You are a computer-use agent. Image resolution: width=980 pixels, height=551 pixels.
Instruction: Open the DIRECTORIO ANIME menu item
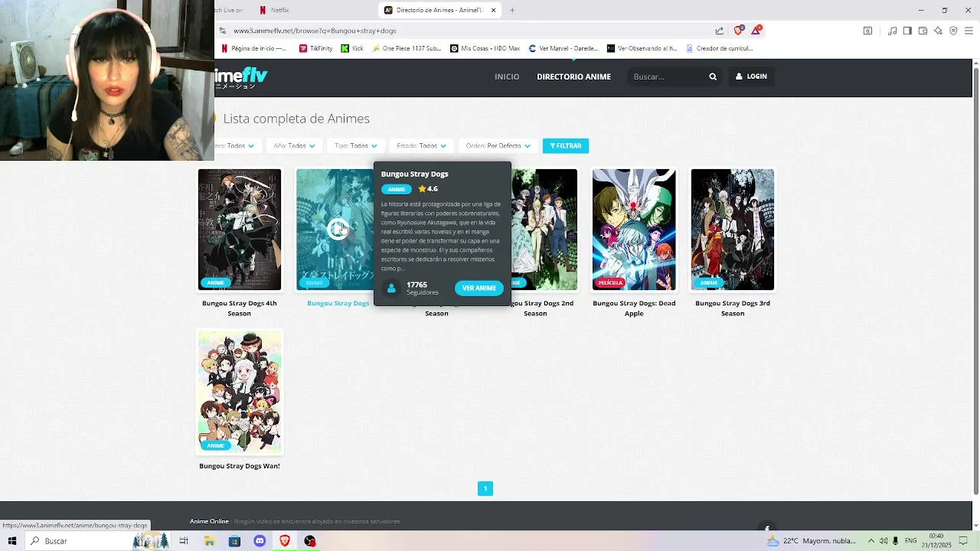(x=574, y=77)
